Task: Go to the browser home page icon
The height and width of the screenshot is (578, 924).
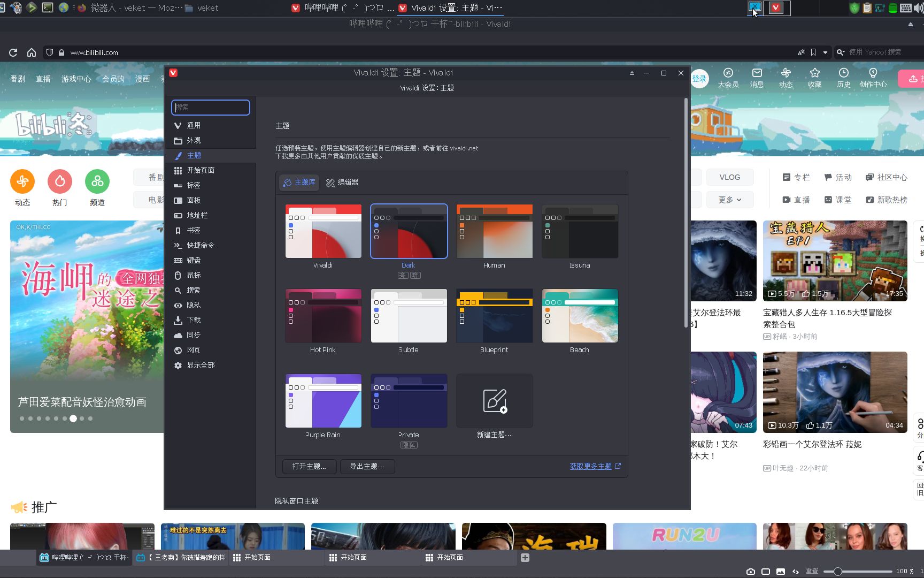Action: (x=32, y=52)
